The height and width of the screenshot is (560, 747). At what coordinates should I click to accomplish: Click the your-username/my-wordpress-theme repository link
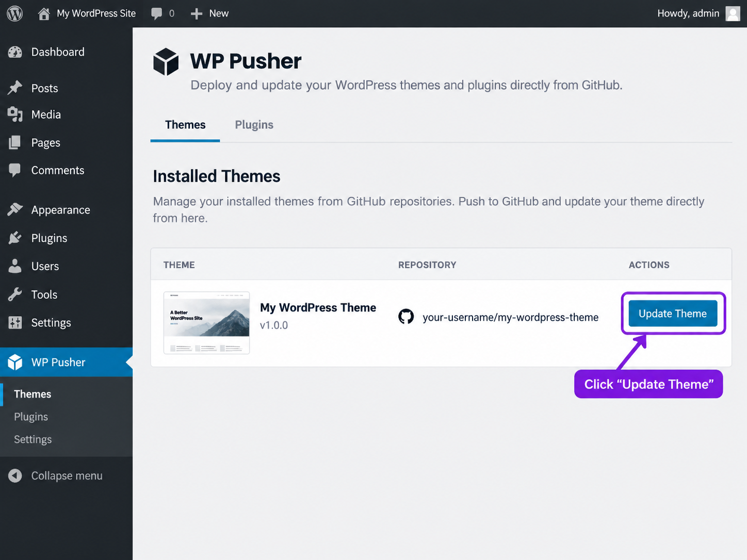click(511, 317)
